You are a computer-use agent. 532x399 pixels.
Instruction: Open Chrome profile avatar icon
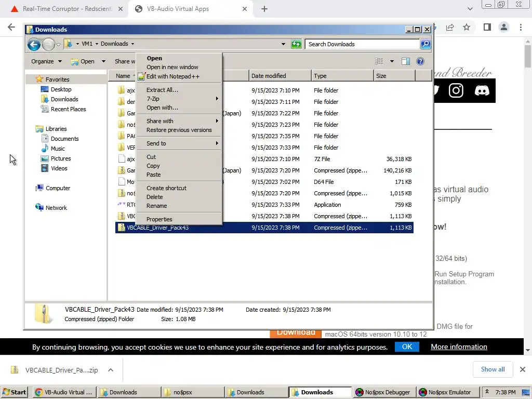tap(504, 27)
